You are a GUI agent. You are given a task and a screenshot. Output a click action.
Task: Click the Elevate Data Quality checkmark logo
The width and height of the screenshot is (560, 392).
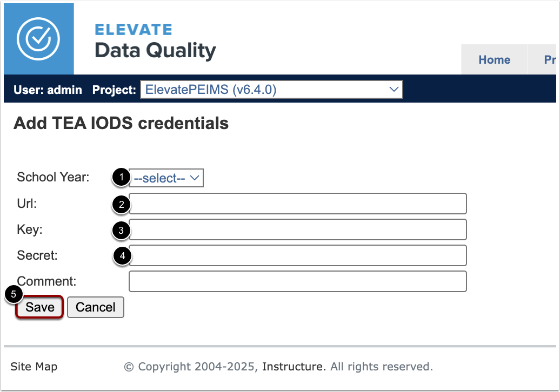(38, 38)
